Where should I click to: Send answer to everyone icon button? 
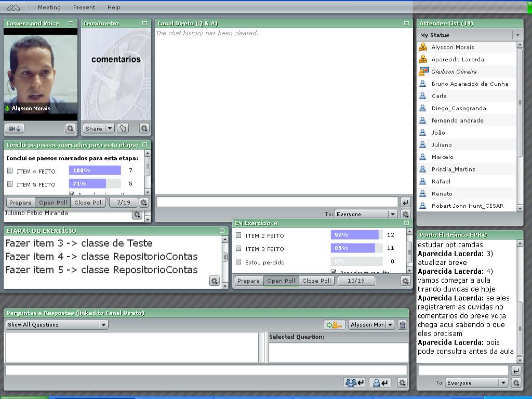click(355, 383)
